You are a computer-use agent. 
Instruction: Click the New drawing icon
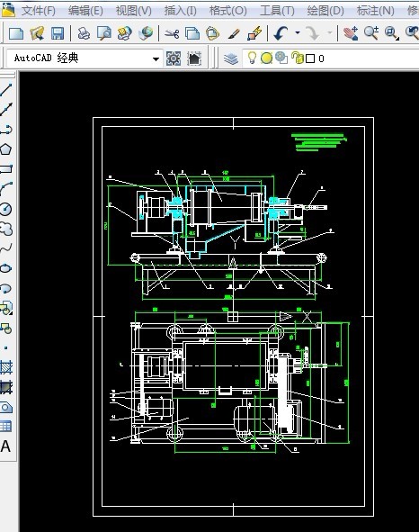pos(16,33)
